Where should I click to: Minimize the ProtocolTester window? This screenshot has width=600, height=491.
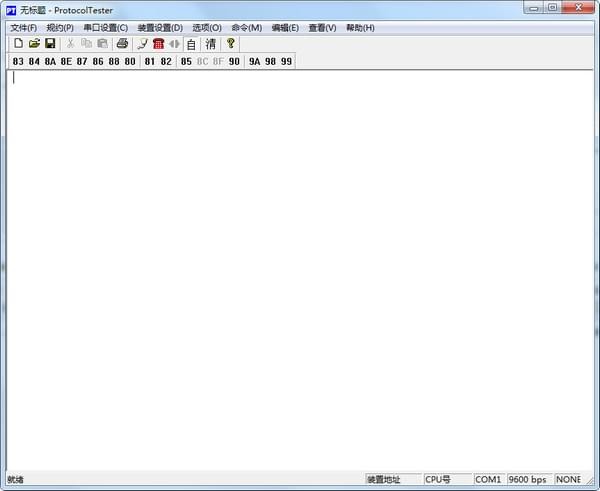pyautogui.click(x=534, y=8)
